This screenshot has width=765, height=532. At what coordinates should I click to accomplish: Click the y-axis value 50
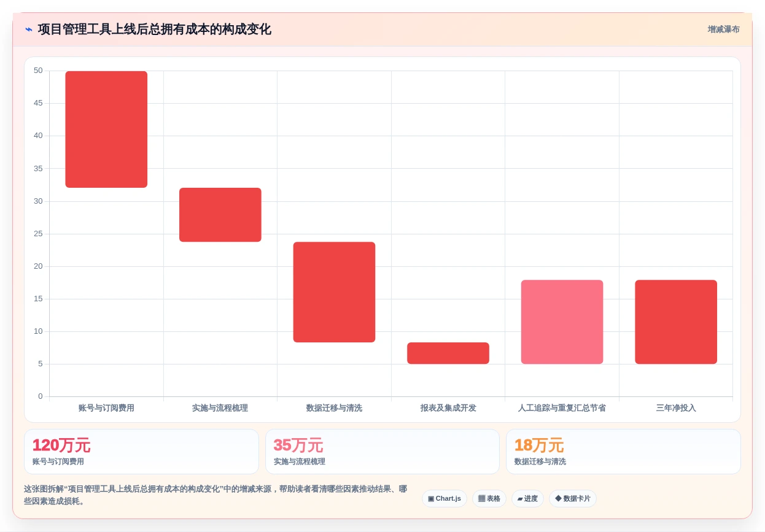point(38,71)
